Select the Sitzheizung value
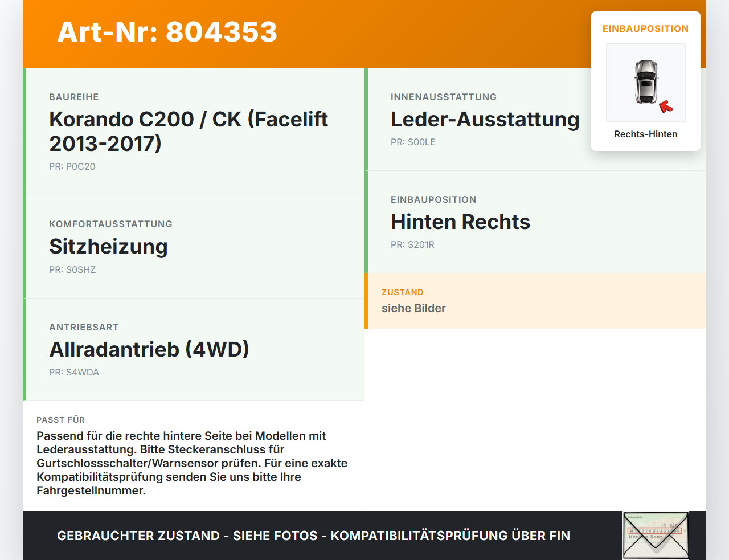The width and height of the screenshot is (729, 560). [x=108, y=246]
